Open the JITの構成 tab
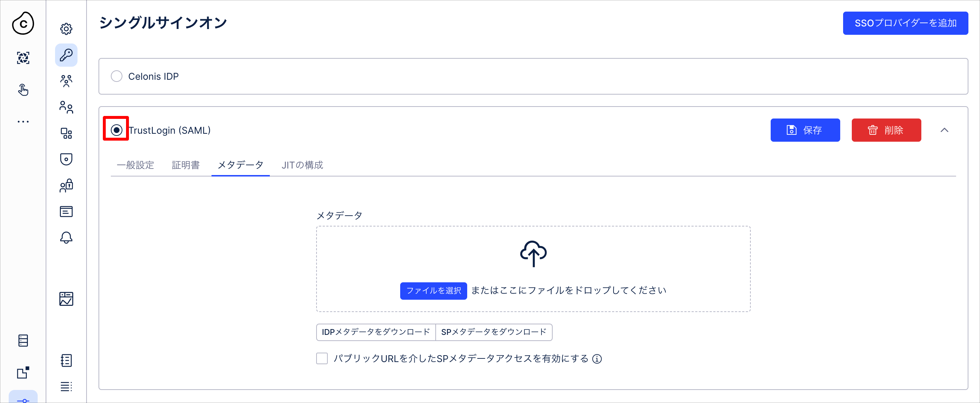The width and height of the screenshot is (980, 403). tap(302, 165)
